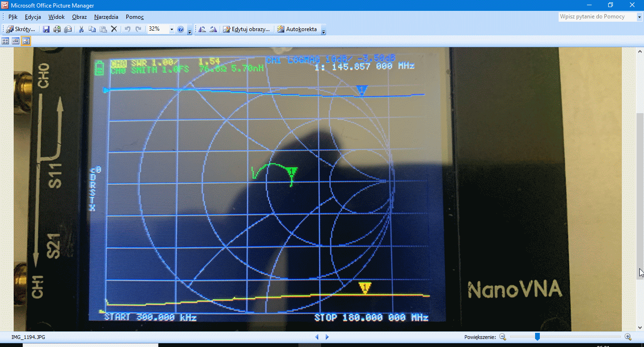Click the Print icon in toolbar
The image size is (644, 347).
[x=57, y=29]
